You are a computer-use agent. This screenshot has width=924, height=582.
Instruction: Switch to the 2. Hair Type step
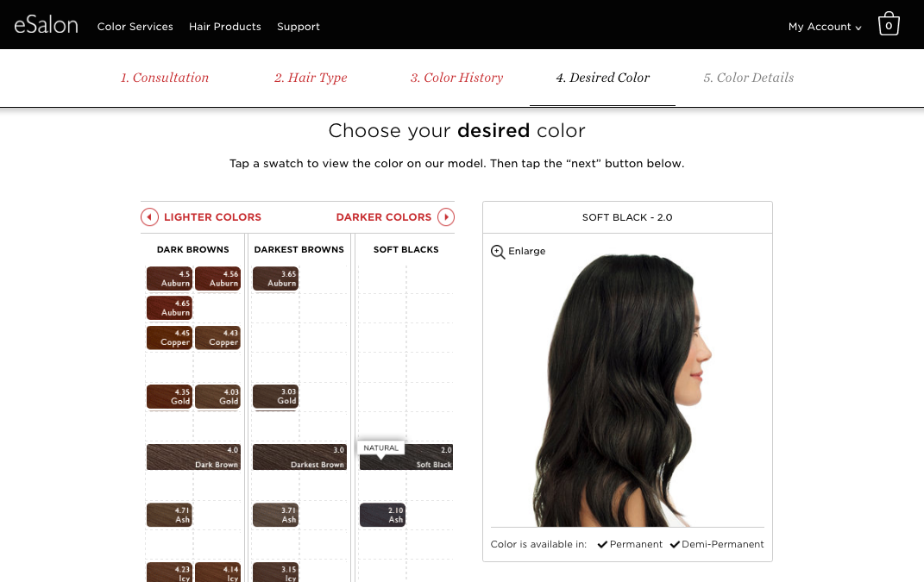311,78
